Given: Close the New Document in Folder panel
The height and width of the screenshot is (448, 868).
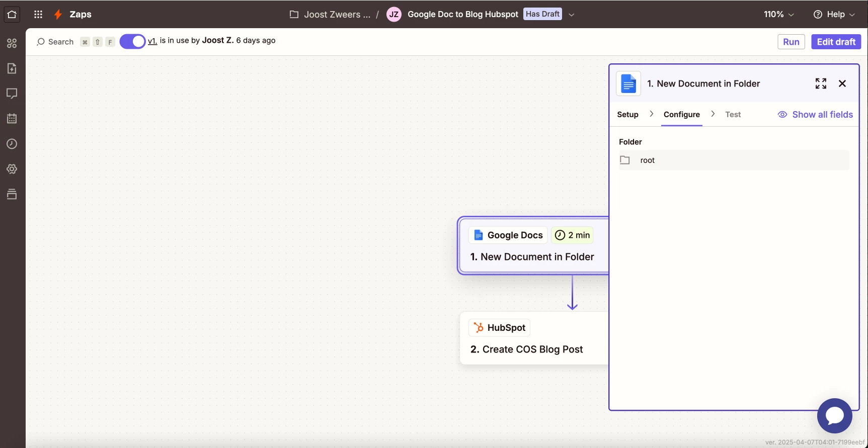Looking at the screenshot, I should pyautogui.click(x=842, y=83).
